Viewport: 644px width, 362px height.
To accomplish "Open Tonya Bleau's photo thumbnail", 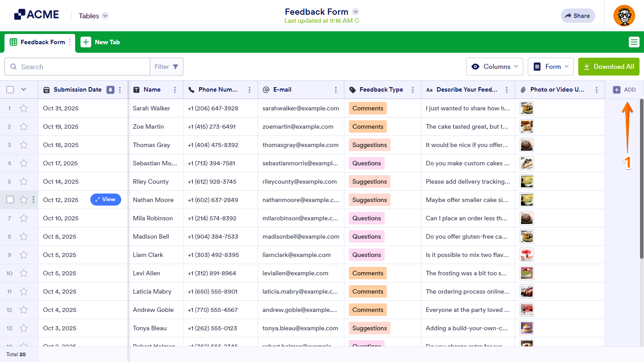I will pos(527,328).
